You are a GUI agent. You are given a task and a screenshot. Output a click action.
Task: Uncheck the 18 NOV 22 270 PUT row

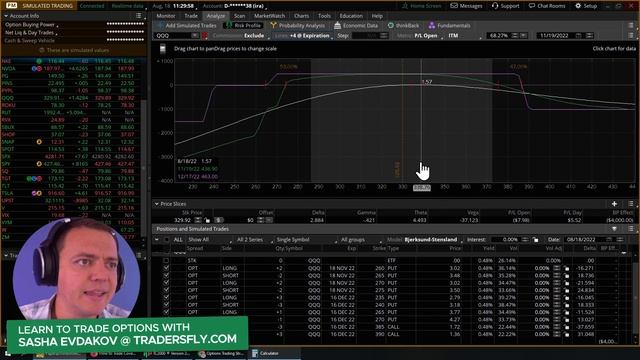(x=166, y=283)
